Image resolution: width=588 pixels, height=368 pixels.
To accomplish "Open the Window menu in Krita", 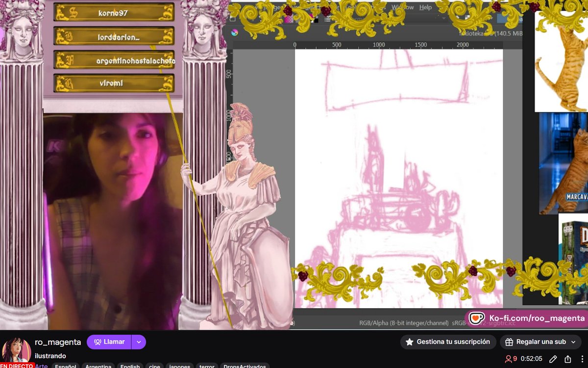I will [x=403, y=7].
